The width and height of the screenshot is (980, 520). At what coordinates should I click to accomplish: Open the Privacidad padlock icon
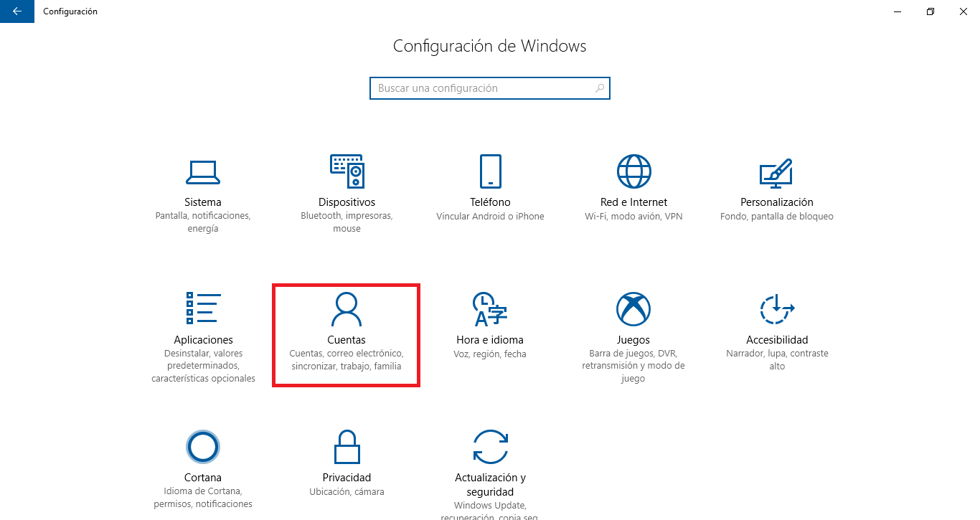click(x=347, y=447)
